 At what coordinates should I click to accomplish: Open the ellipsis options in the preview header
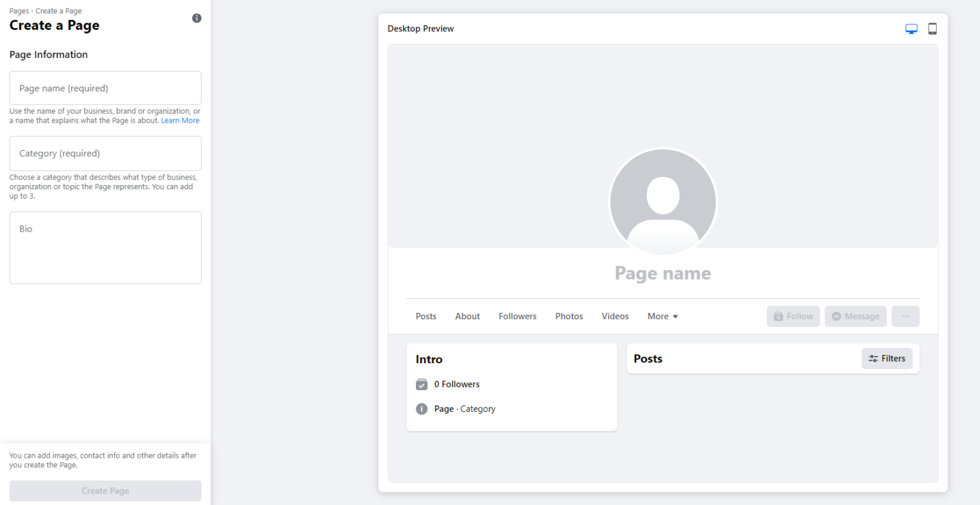[905, 316]
